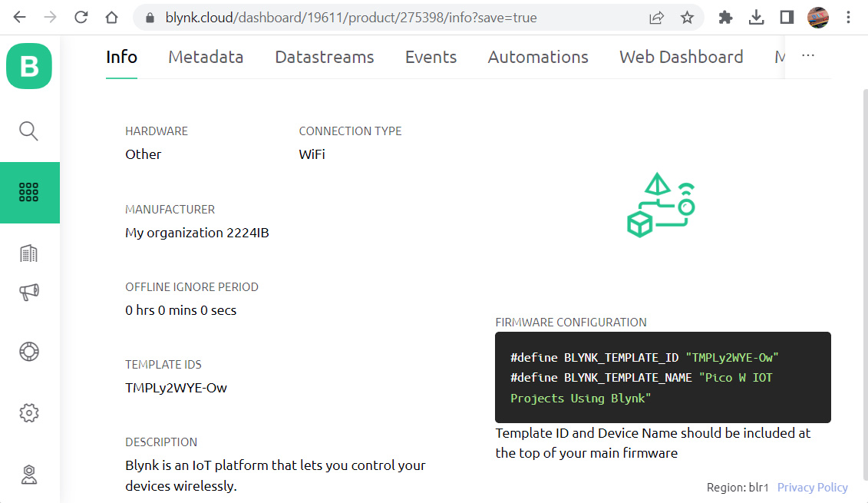Switch to the Events tab
Image resolution: width=868 pixels, height=503 pixels.
point(431,57)
